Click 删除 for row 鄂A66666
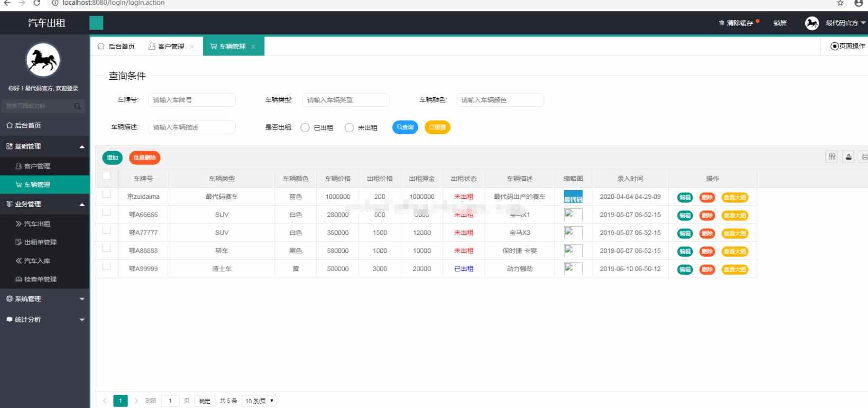Viewport: 868px width, 408px height. 707,215
